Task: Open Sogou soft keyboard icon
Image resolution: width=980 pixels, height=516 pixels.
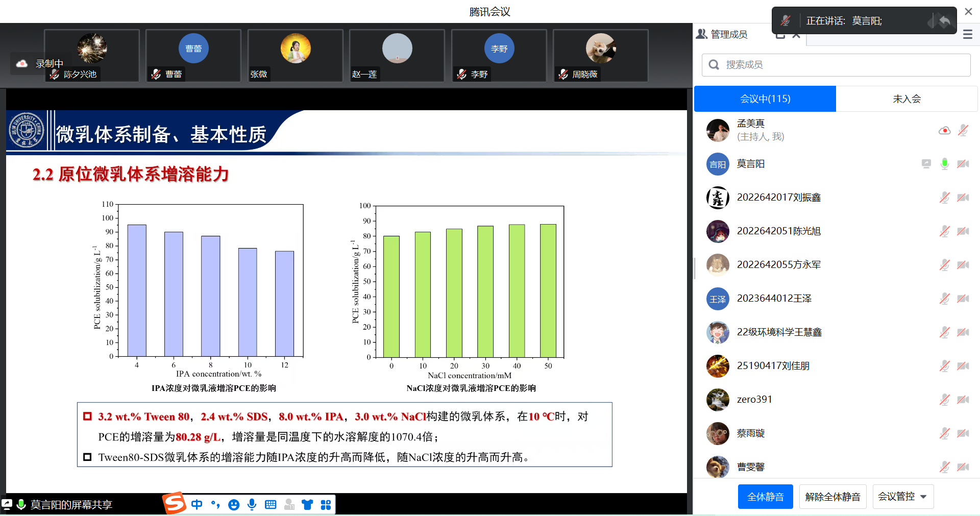Action: pyautogui.click(x=271, y=505)
